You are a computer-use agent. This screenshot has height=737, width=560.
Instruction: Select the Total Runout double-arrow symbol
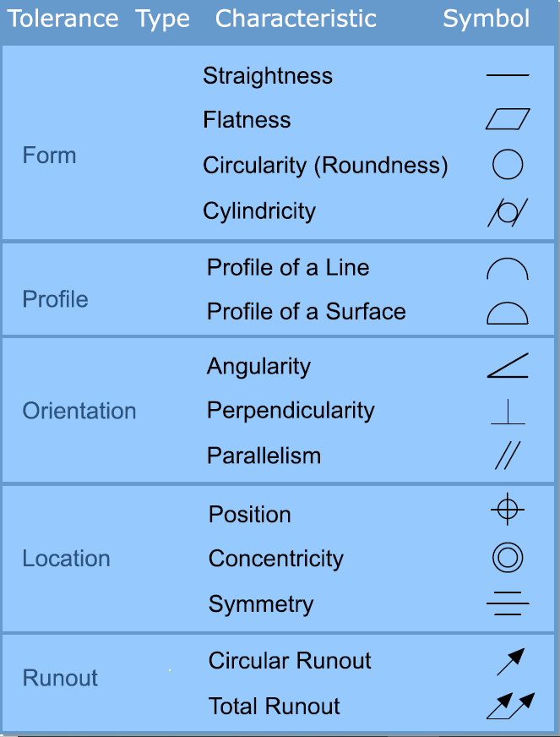511,706
